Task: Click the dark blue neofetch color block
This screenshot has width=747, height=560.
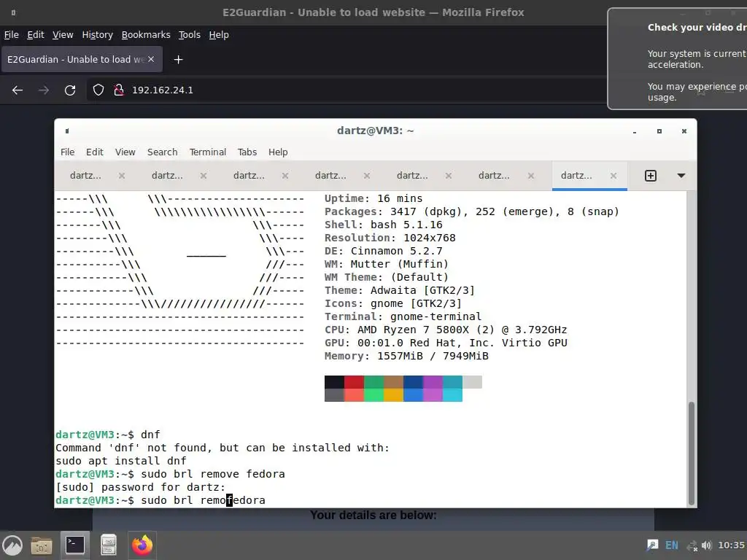Action: (x=413, y=382)
